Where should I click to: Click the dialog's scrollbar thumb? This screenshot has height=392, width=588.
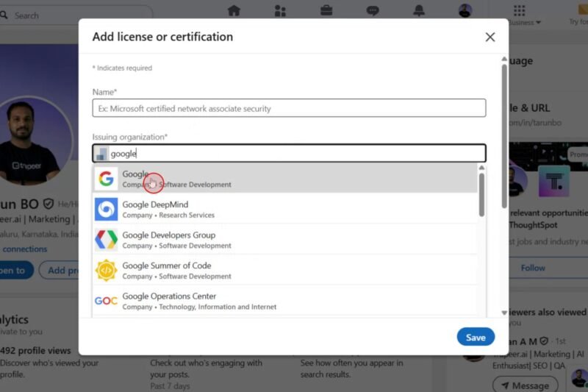click(504, 136)
